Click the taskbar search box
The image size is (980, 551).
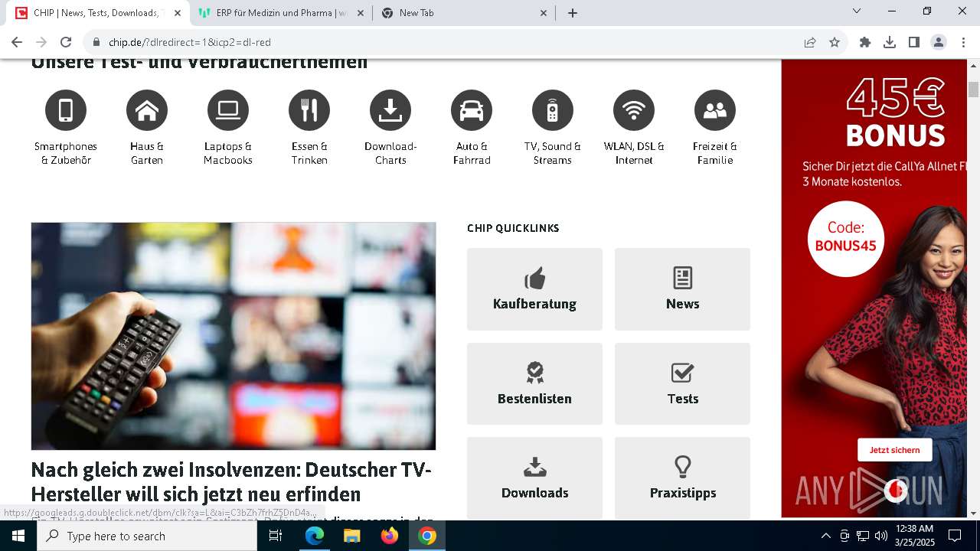(147, 536)
